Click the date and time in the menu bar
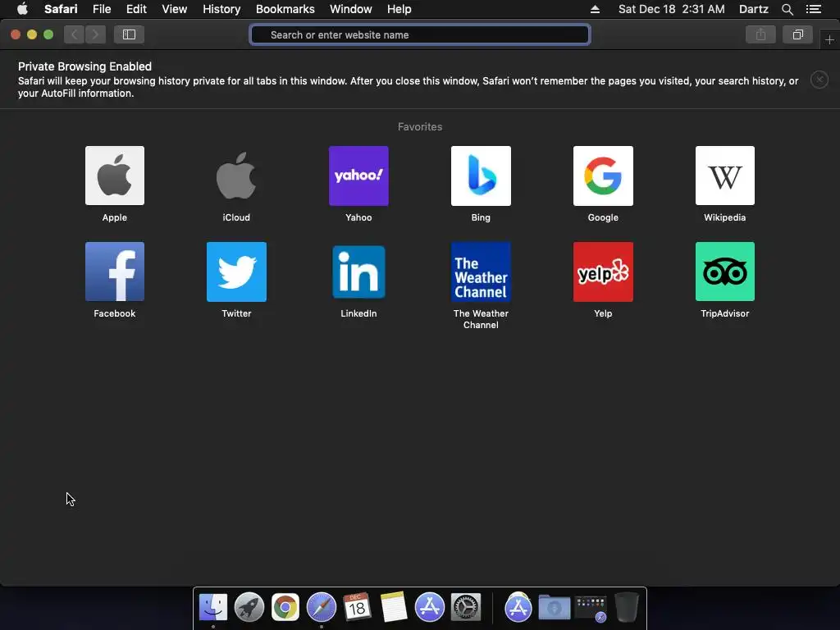Screen dimensions: 840x630 point(671,9)
